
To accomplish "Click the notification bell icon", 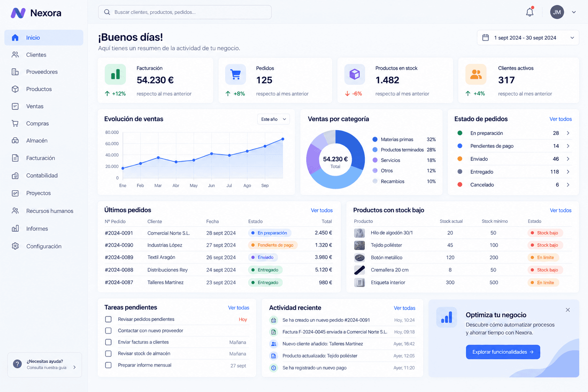I will point(530,12).
